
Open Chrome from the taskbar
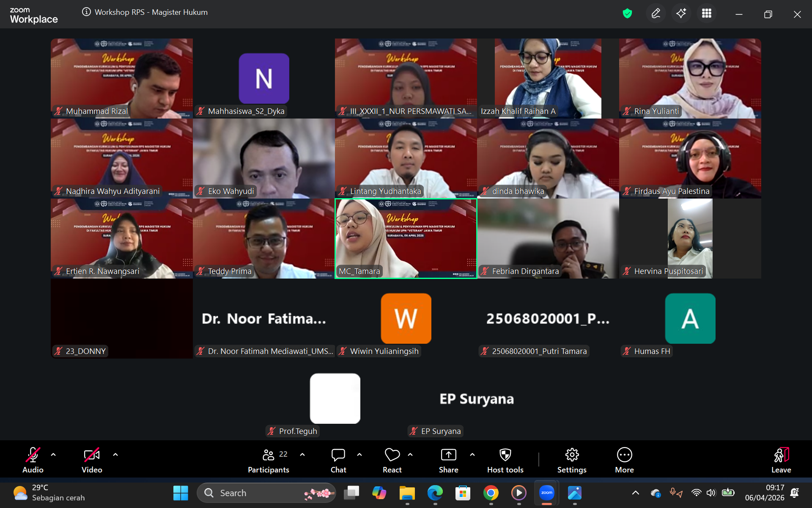click(491, 493)
